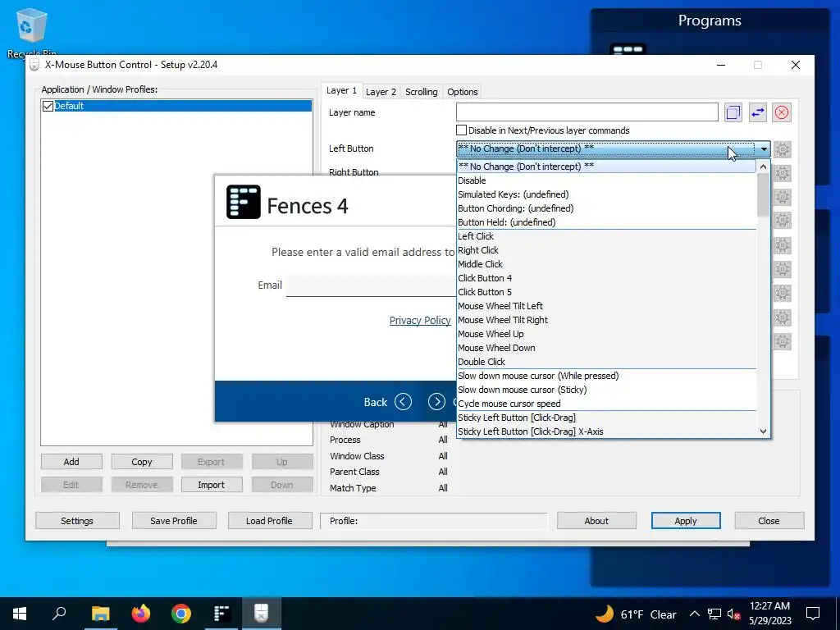Click Save Profile button
Screen dimensions: 840x630
coord(174,521)
